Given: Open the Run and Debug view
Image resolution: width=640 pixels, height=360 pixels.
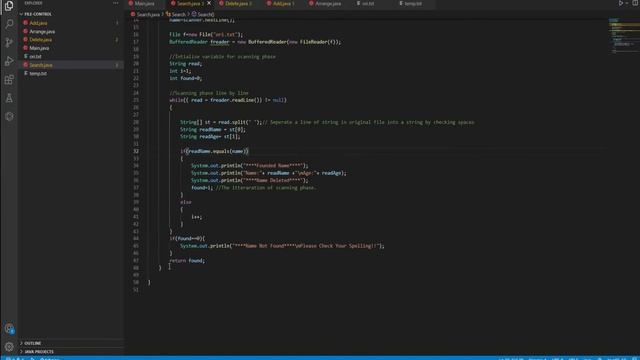Looking at the screenshot, I should click(9, 61).
